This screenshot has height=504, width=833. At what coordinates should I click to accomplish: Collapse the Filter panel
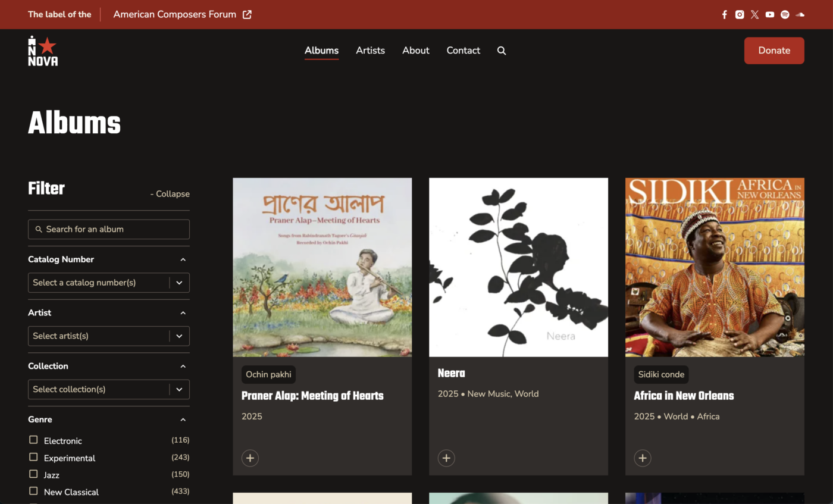pyautogui.click(x=170, y=194)
